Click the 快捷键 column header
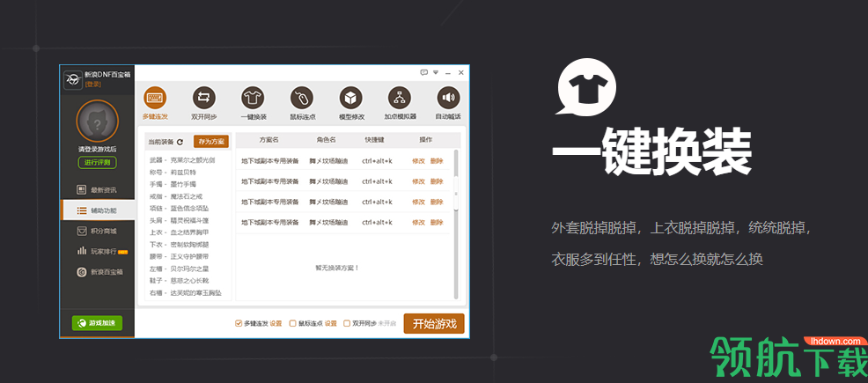The width and height of the screenshot is (868, 383). [375, 139]
